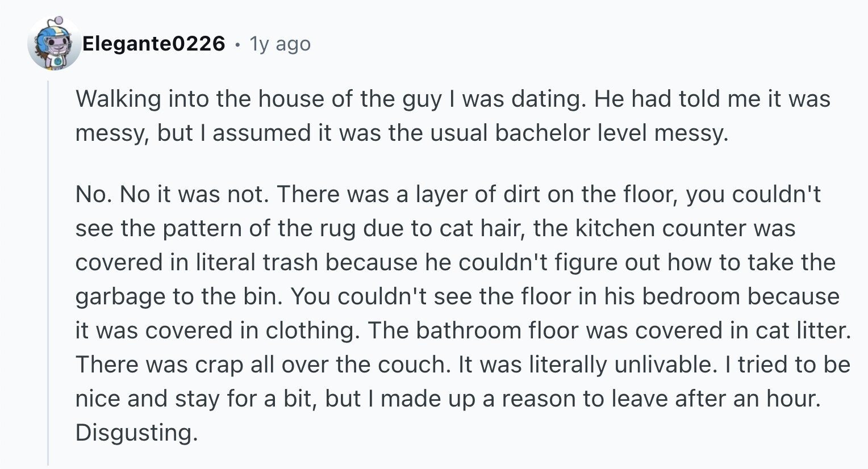Collapse the comment using the vertical thread line
This screenshot has height=469, width=868.
(48, 273)
